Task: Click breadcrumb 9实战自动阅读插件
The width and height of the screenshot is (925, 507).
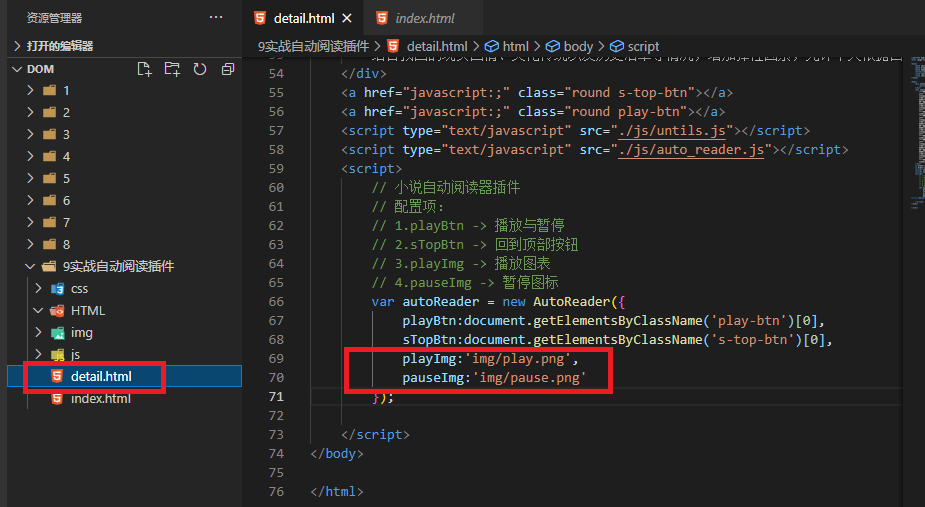Action: pyautogui.click(x=313, y=47)
